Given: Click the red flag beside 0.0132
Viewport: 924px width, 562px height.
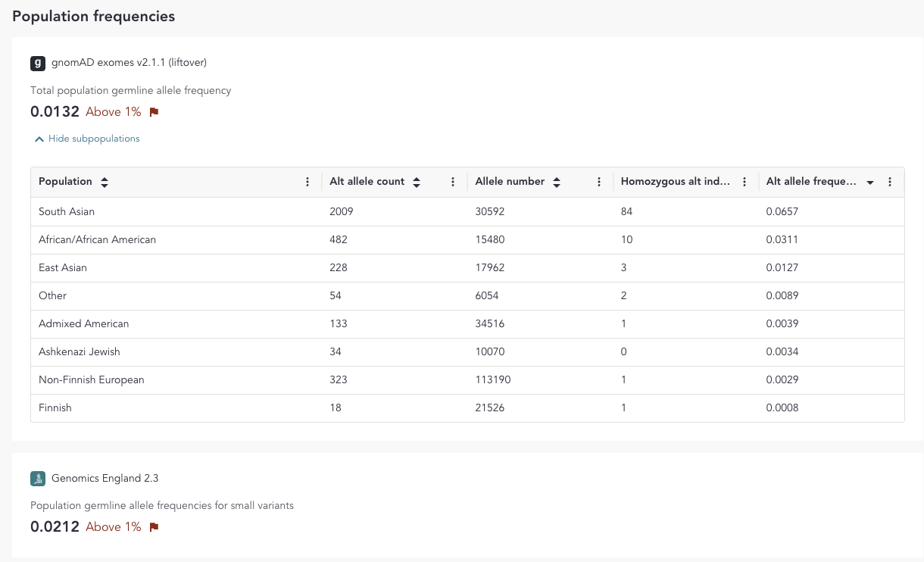Looking at the screenshot, I should pyautogui.click(x=154, y=112).
